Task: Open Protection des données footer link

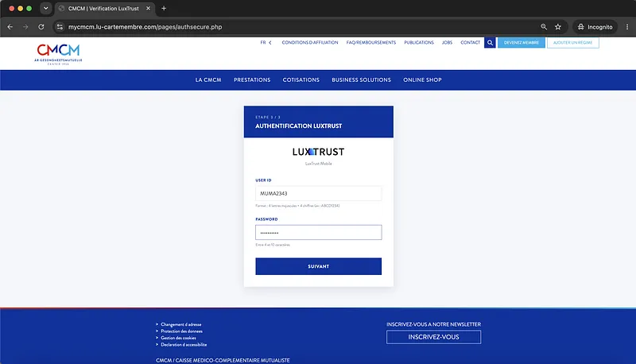Action: click(x=181, y=331)
